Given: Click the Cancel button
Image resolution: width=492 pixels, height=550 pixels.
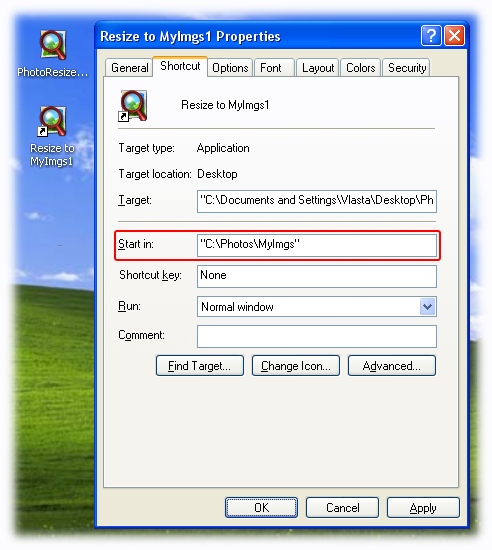Looking at the screenshot, I should (x=342, y=507).
